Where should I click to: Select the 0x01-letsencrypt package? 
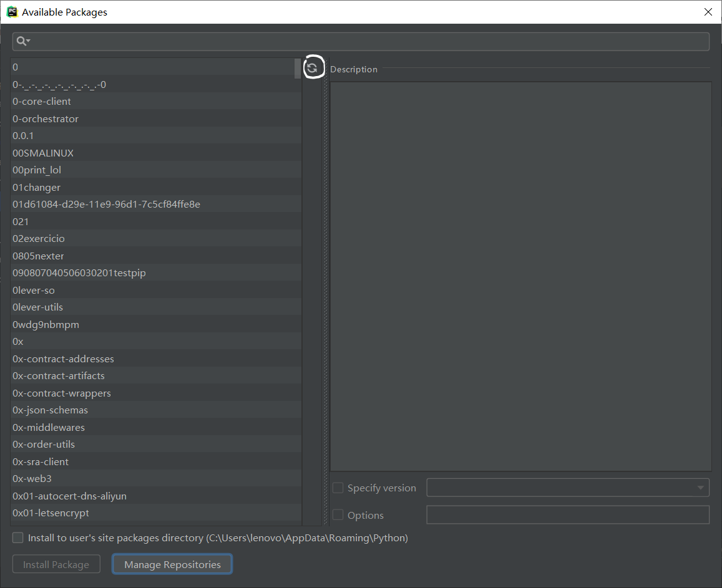[156, 513]
